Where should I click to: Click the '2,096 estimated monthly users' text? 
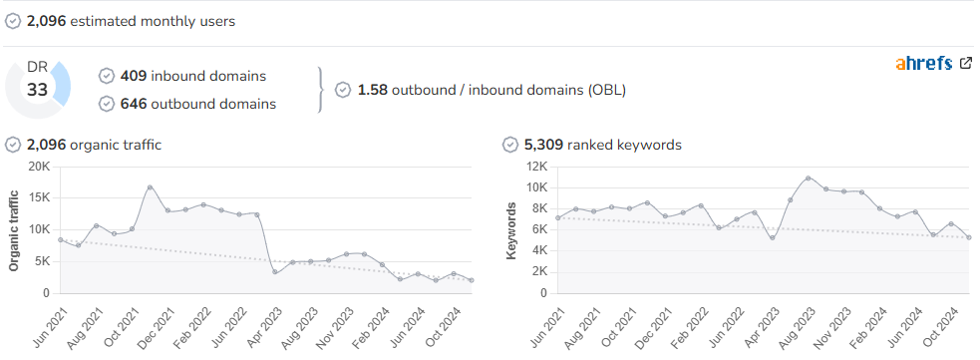[x=131, y=21]
